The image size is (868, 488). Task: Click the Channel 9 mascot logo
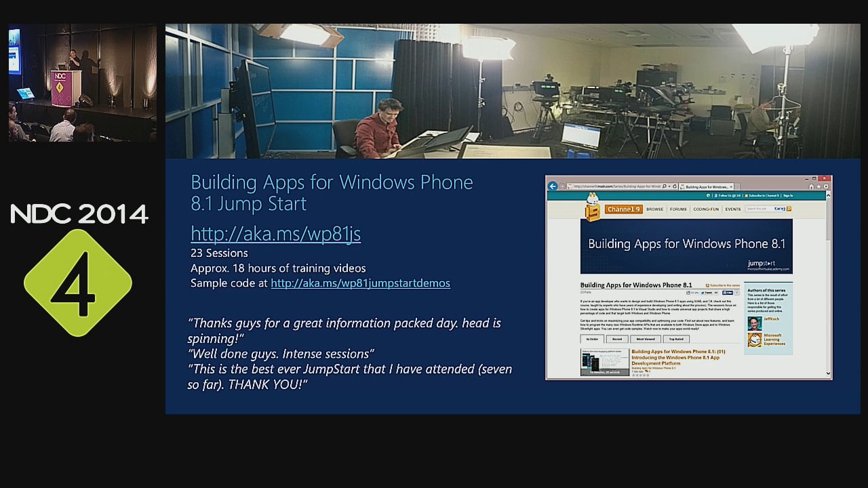(593, 207)
